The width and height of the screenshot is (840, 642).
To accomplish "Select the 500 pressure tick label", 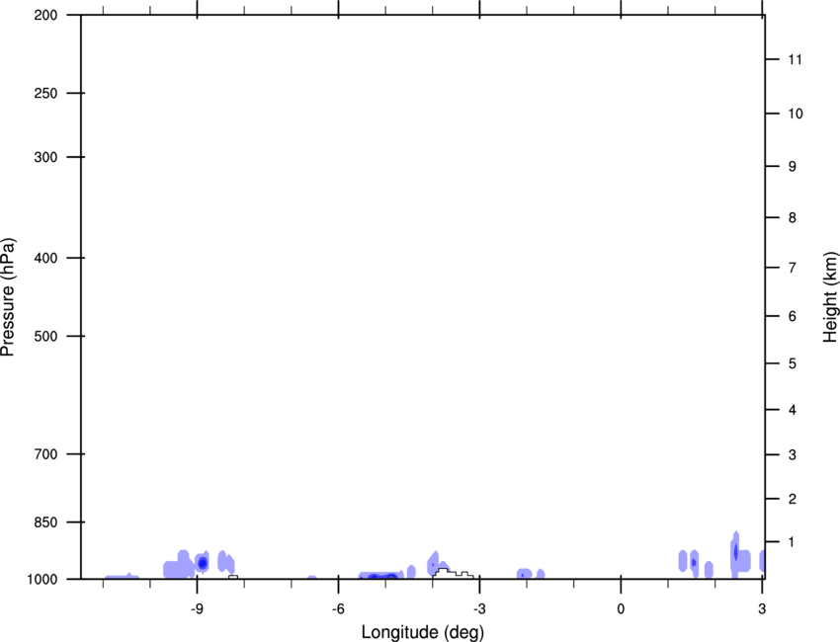I will [x=45, y=336].
